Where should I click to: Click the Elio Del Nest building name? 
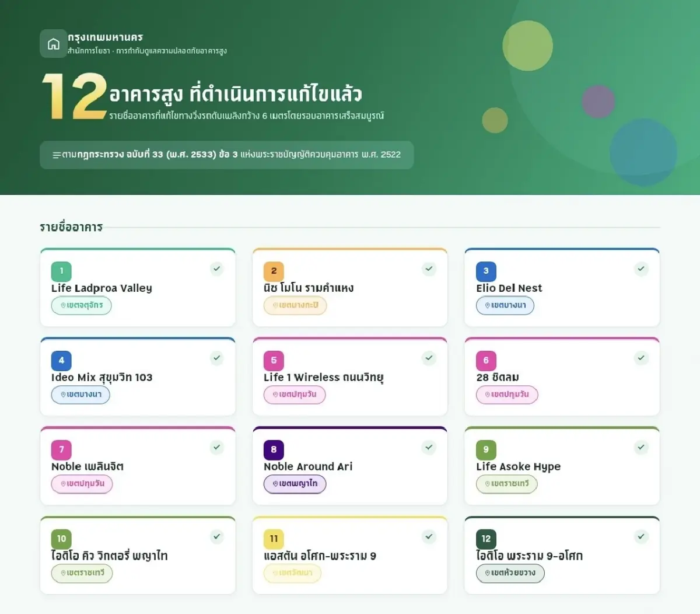pyautogui.click(x=509, y=288)
